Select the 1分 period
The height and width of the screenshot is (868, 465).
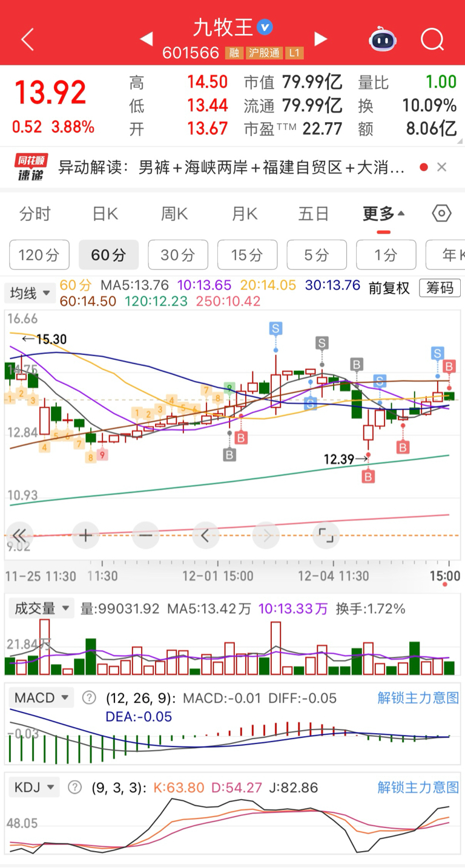[386, 255]
